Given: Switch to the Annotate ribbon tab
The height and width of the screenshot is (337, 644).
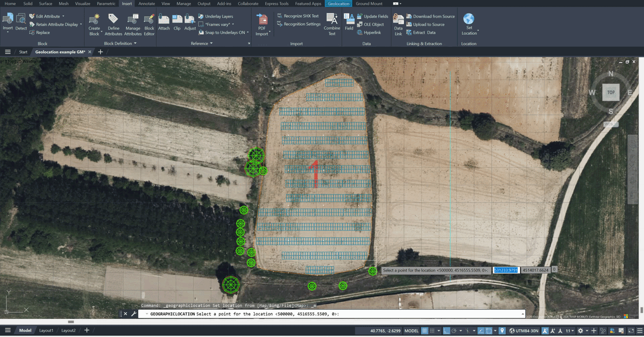Looking at the screenshot, I should (147, 4).
